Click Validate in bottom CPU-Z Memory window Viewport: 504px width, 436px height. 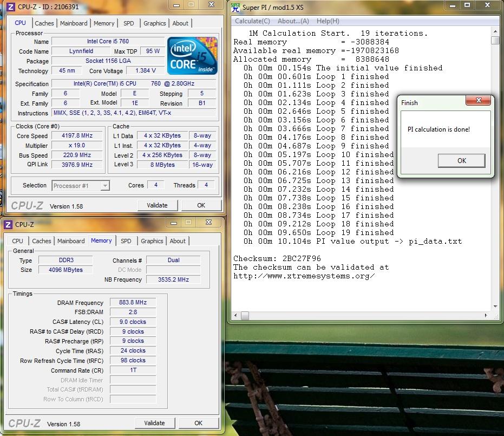(x=155, y=423)
